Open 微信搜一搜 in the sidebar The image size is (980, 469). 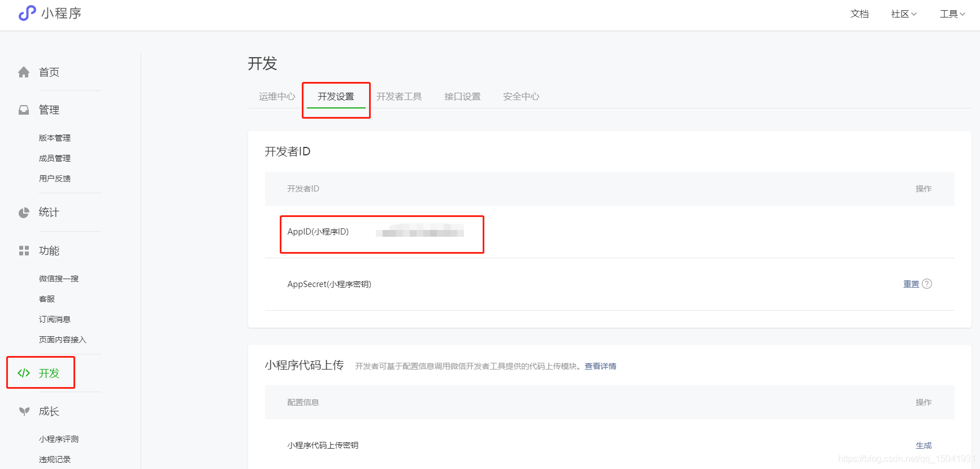pyautogui.click(x=59, y=279)
